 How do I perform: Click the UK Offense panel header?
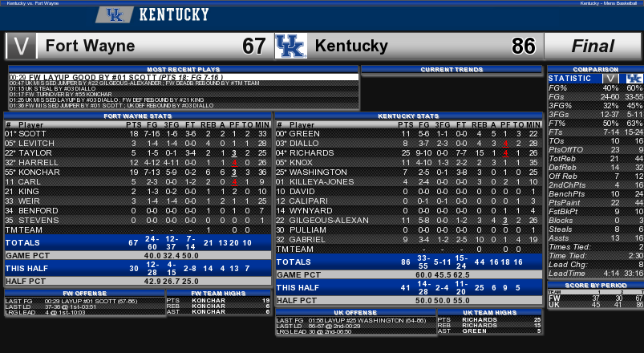(355, 312)
